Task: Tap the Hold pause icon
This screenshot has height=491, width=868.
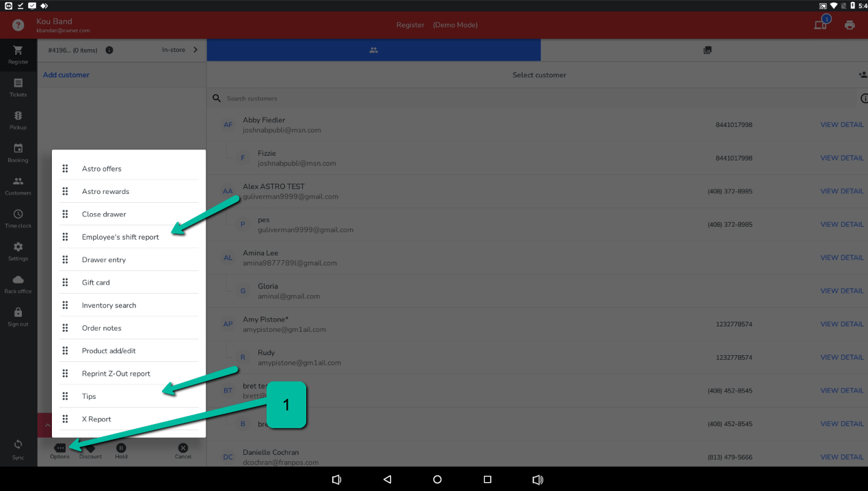Action: (x=121, y=449)
